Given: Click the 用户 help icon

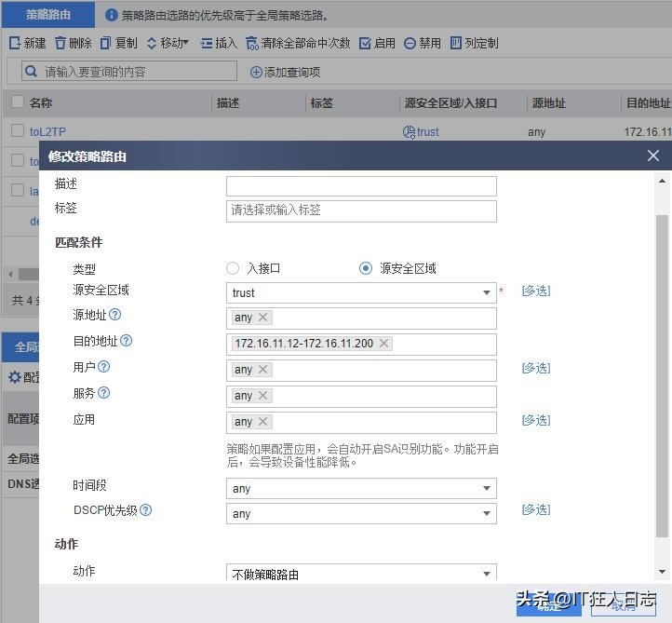Looking at the screenshot, I should pos(103,367).
